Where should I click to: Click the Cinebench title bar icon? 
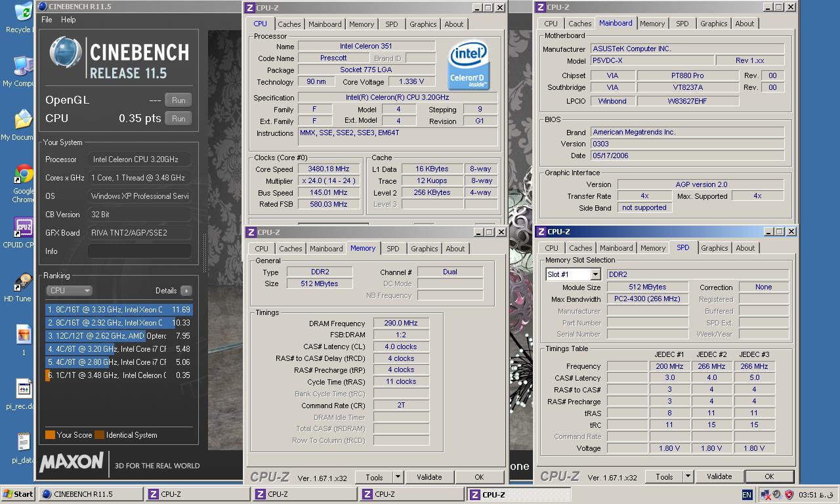click(43, 7)
